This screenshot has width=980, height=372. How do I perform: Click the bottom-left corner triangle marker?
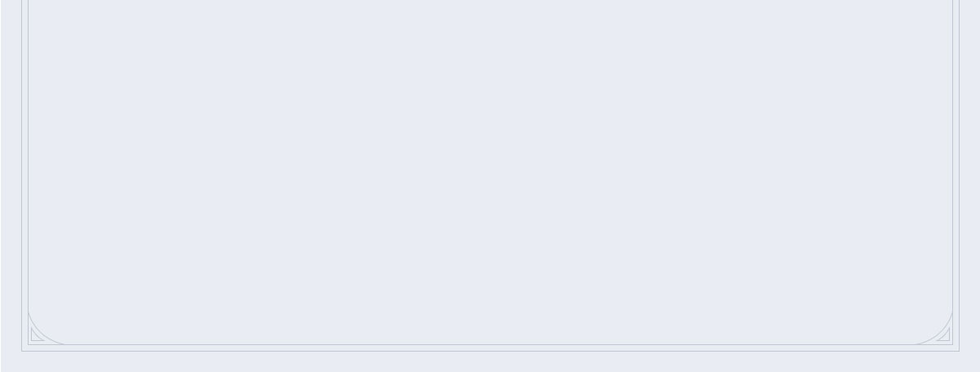(x=36, y=336)
